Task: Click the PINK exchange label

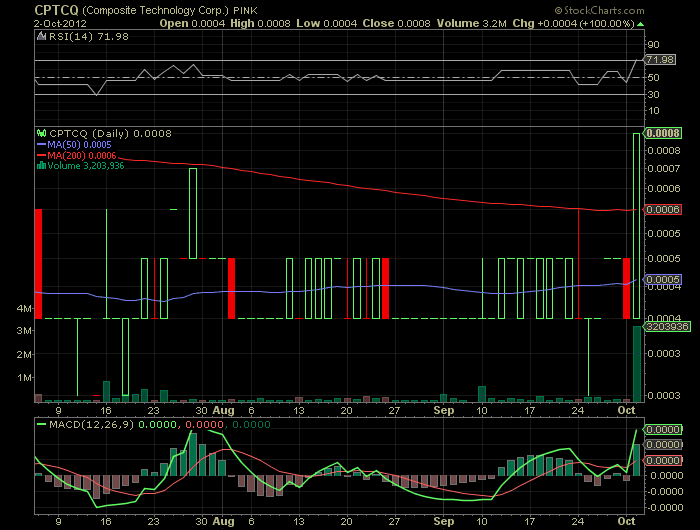Action: pyautogui.click(x=246, y=10)
